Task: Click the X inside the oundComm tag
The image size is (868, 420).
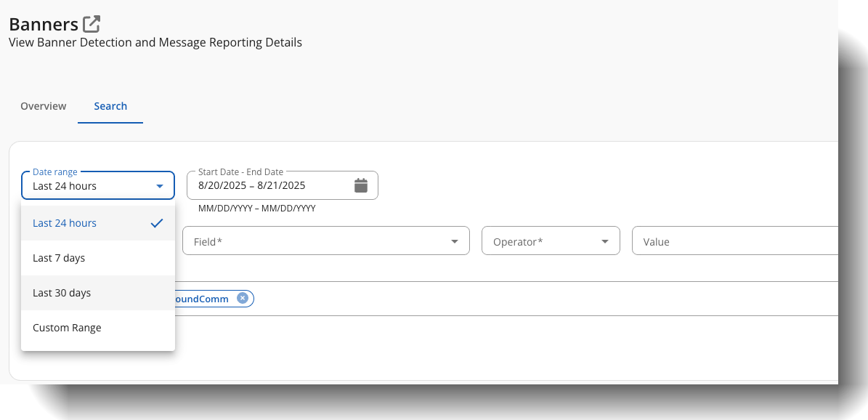Action: [x=243, y=298]
